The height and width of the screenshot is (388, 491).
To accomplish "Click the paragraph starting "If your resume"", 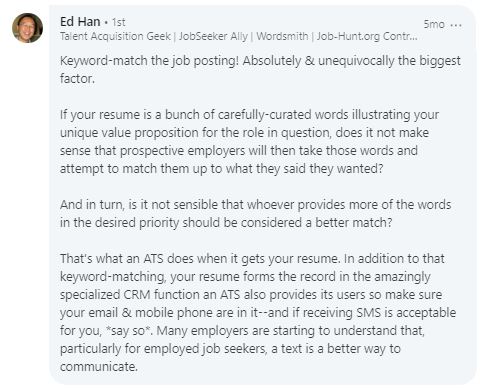I will pyautogui.click(x=249, y=141).
